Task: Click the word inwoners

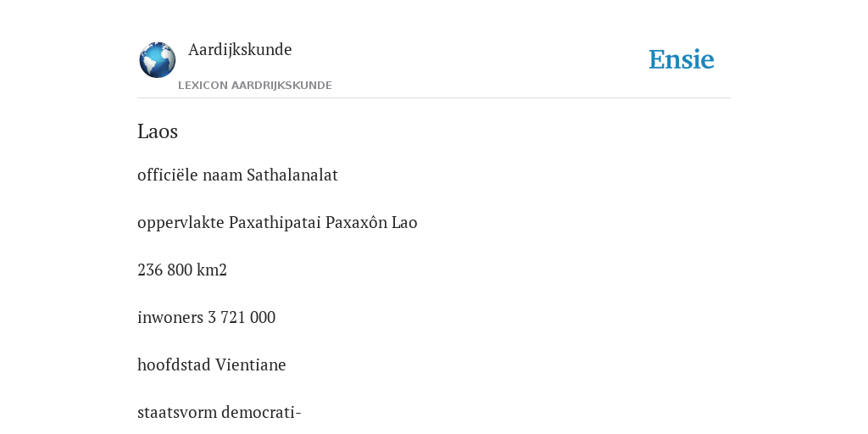Action: click(x=170, y=318)
